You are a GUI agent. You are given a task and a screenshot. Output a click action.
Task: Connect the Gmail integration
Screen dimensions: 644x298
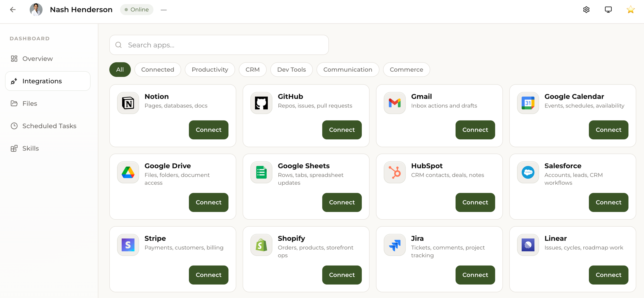(475, 130)
